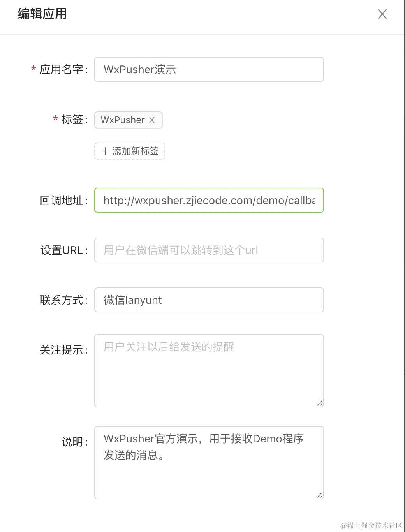The image size is (405, 532).
Task: Click the 微信lanyunt contact value
Action: [x=132, y=300]
